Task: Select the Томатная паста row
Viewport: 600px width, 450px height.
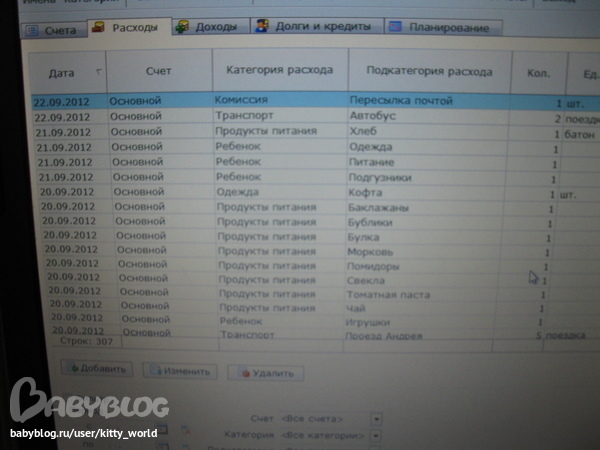Action: pos(300,295)
